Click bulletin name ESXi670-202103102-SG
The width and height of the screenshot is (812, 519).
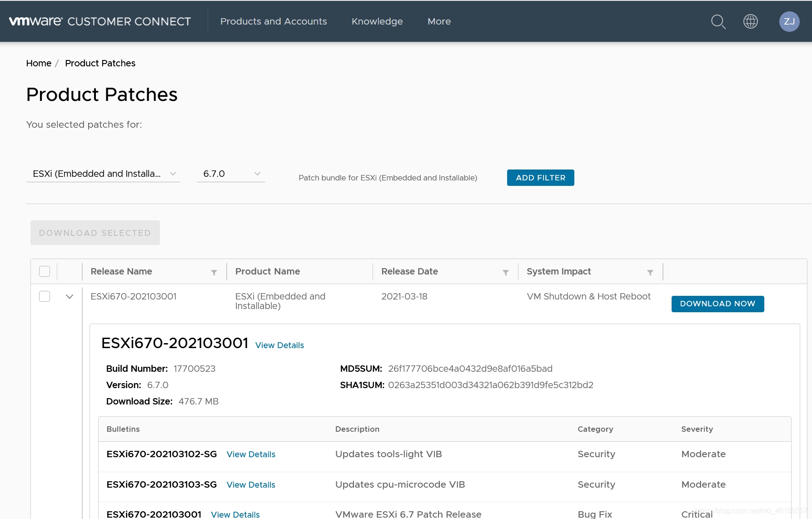pos(162,454)
